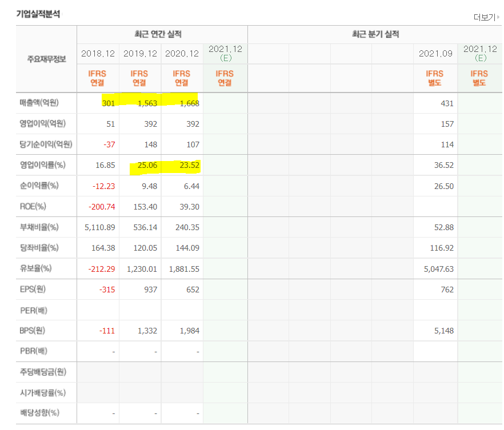Select quarterly revenue value 431
This screenshot has height=430, width=504.
point(447,103)
